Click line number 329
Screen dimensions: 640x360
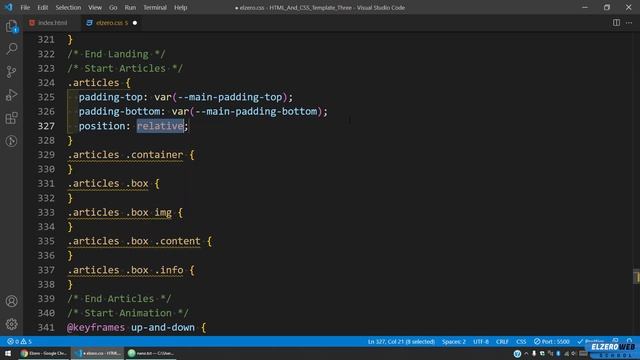46,155
